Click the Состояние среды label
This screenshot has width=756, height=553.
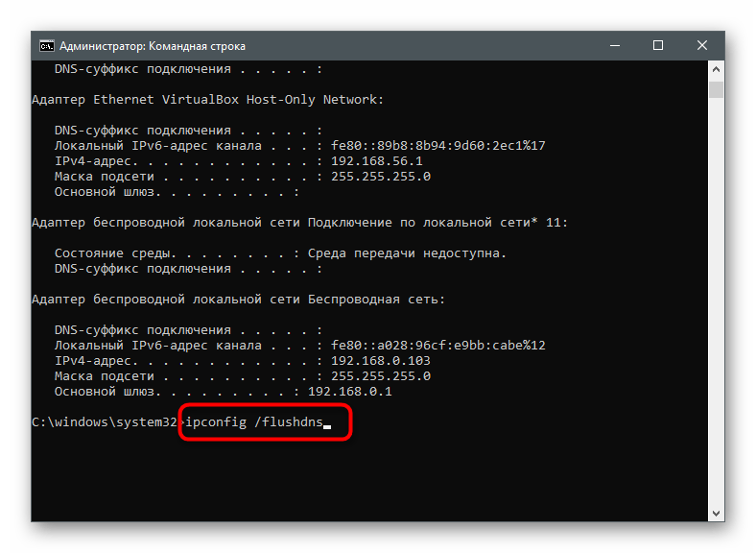114,253
